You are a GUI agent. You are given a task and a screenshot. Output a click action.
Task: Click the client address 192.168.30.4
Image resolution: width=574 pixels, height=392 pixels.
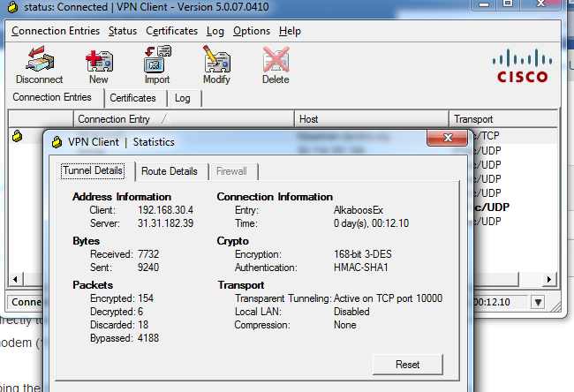point(165,210)
